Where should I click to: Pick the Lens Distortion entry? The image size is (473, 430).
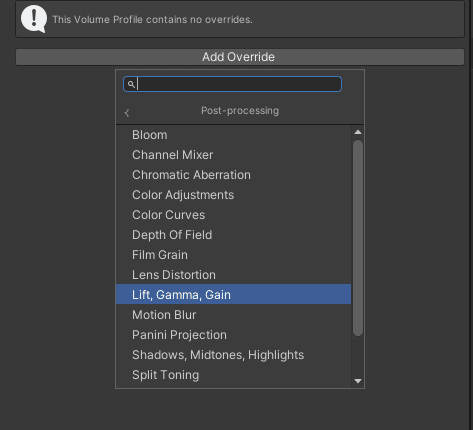tap(233, 275)
